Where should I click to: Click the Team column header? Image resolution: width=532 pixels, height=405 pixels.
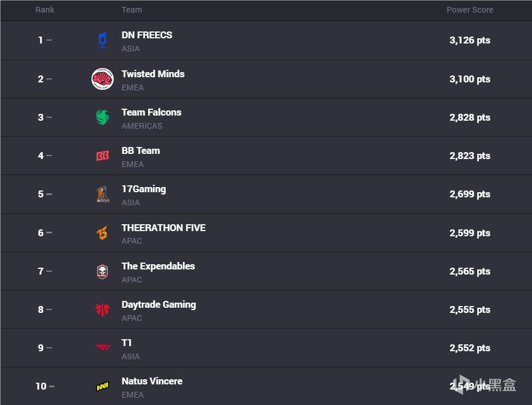click(x=131, y=10)
